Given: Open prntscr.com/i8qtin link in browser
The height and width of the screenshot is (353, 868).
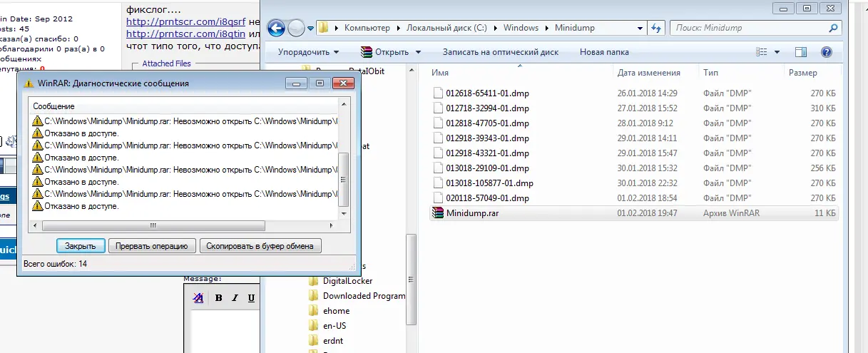Looking at the screenshot, I should pos(185,34).
